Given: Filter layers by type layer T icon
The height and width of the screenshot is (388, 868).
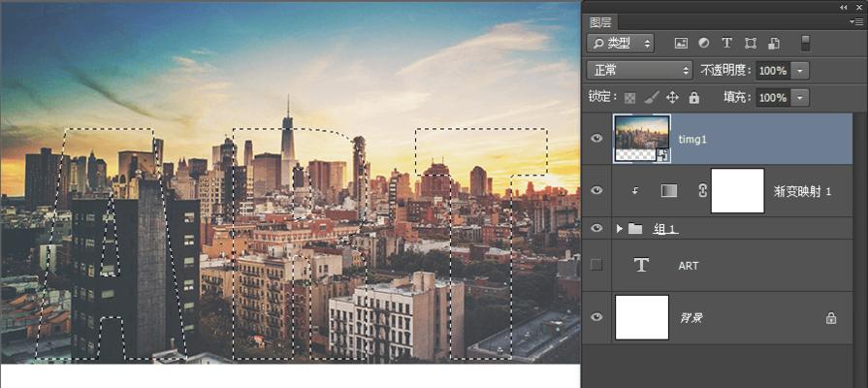Looking at the screenshot, I should 726,43.
